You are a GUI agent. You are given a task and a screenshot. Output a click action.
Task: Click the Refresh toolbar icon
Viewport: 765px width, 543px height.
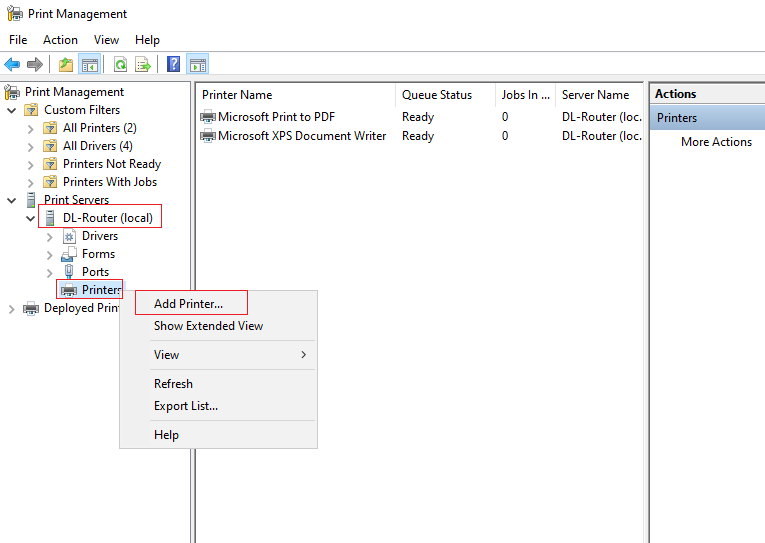click(121, 64)
